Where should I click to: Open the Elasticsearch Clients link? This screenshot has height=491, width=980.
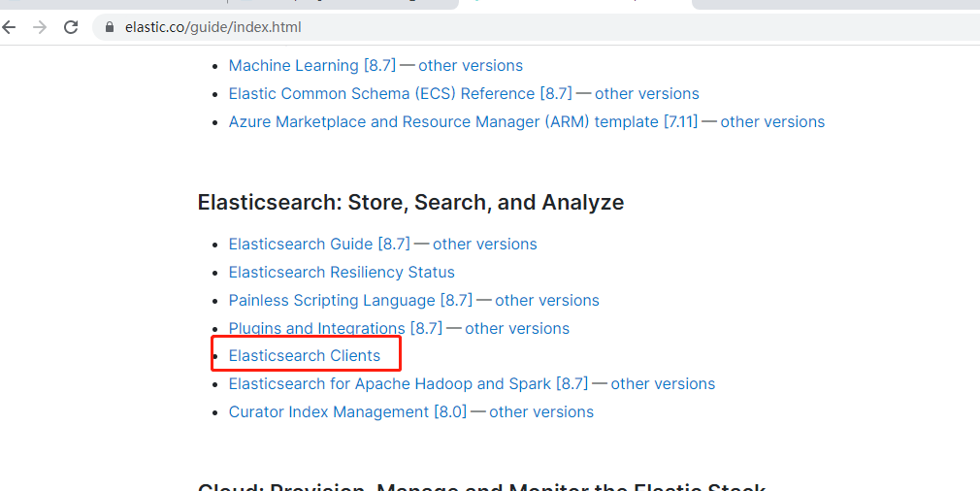pos(305,356)
